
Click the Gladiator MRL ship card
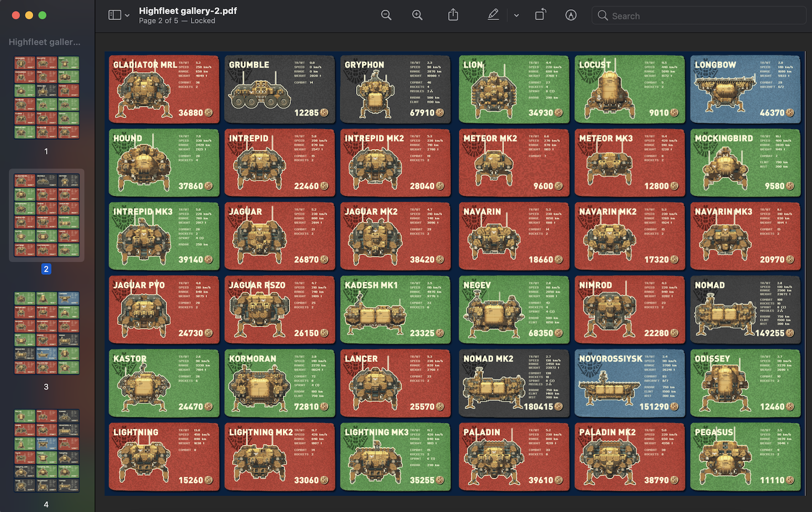[x=164, y=89]
